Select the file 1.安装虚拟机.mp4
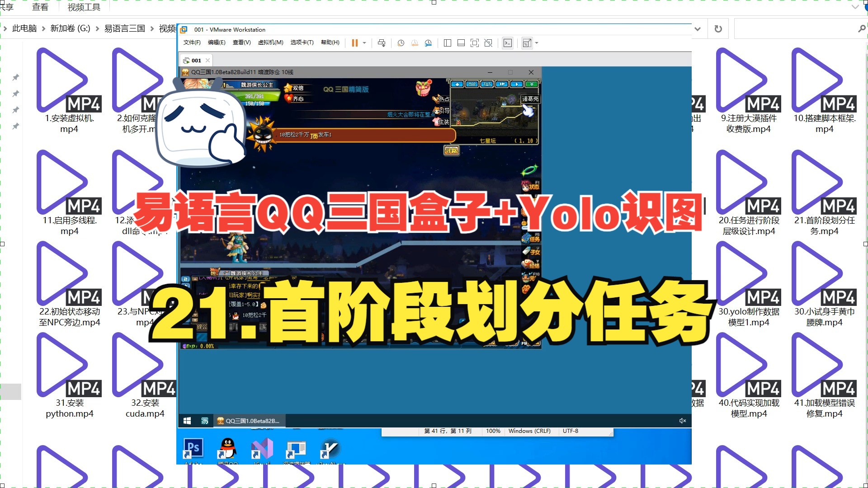Screen dimensions: 868x488 pyautogui.click(x=69, y=90)
